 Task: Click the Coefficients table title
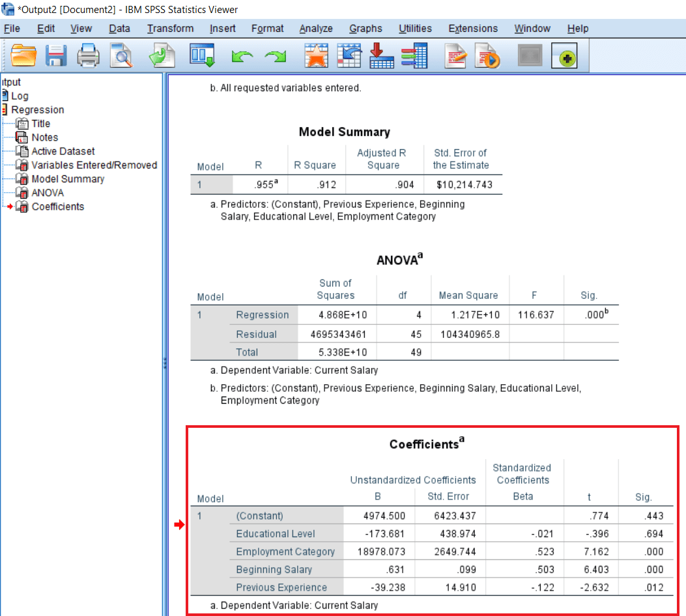tap(427, 443)
